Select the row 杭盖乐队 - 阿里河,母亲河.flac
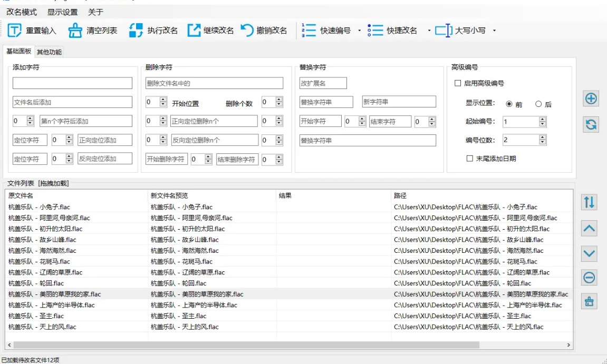The height and width of the screenshot is (364, 607). (289, 218)
